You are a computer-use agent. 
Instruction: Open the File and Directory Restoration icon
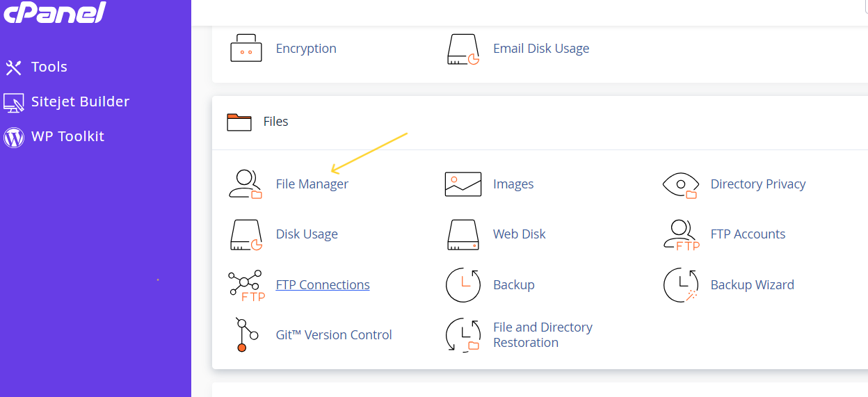463,335
